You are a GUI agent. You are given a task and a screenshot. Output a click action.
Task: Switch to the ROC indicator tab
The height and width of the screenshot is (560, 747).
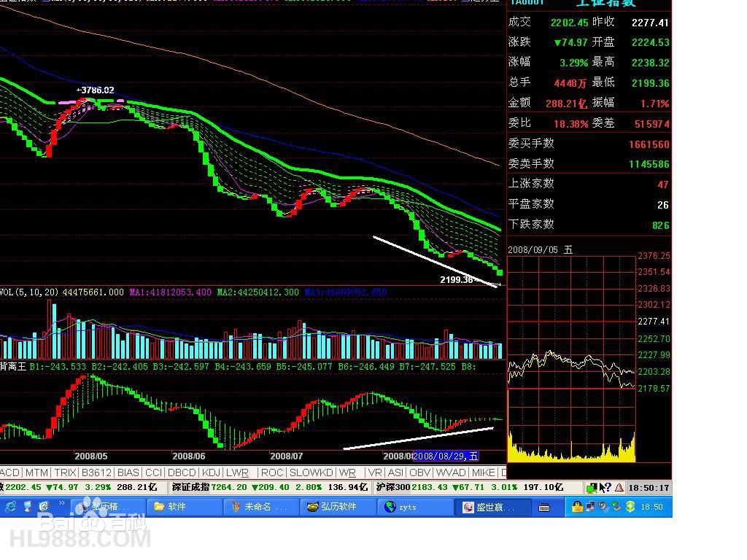pos(272,472)
